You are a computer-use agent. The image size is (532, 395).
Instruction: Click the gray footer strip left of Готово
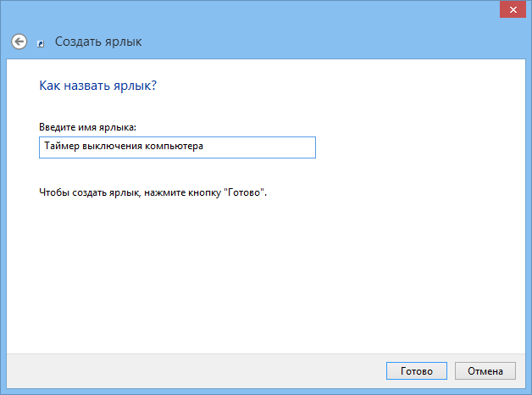pos(193,371)
